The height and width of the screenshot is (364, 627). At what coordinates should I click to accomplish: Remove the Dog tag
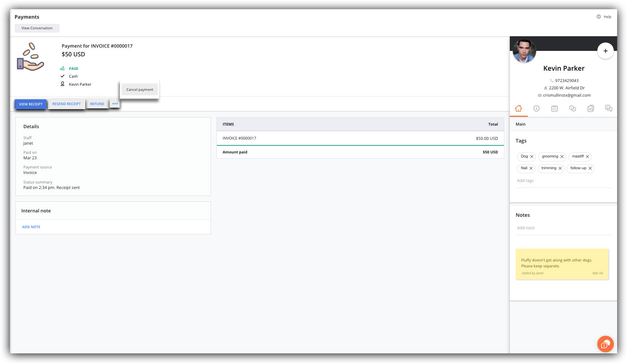pos(532,157)
